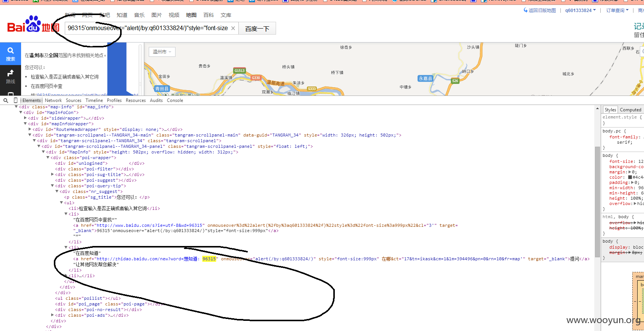Click the S333 road marker on map
This screenshot has height=331, width=644.
(312, 89)
